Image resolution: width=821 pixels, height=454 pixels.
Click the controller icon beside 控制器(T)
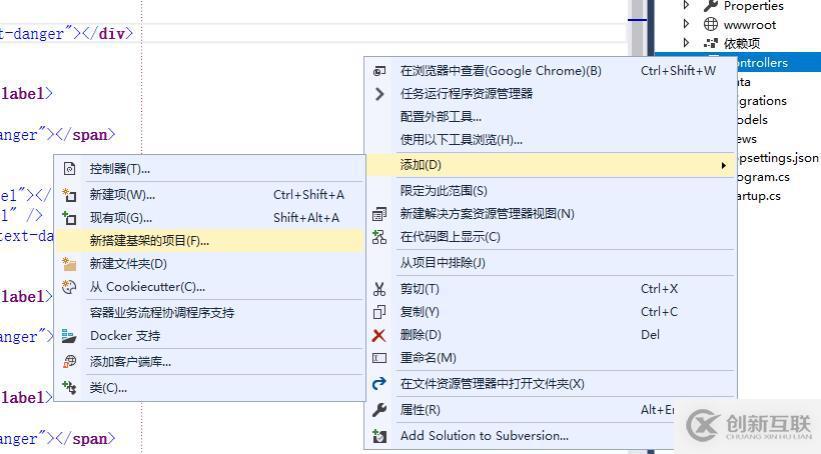69,169
